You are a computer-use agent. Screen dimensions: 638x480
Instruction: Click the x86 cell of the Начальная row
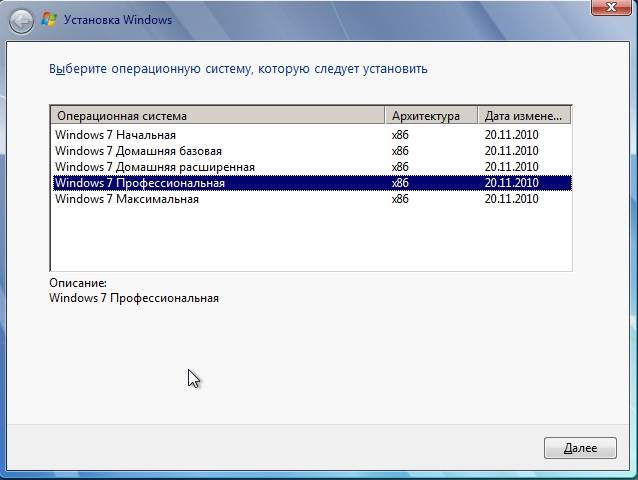click(x=401, y=135)
